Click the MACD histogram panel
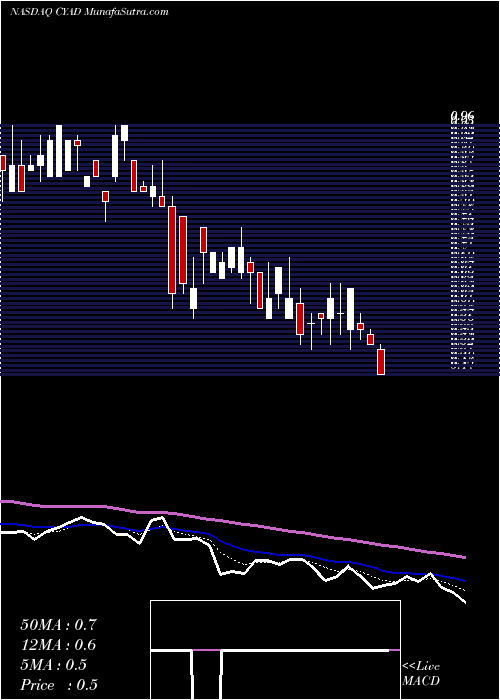This screenshot has width=500, height=700. pos(275,650)
